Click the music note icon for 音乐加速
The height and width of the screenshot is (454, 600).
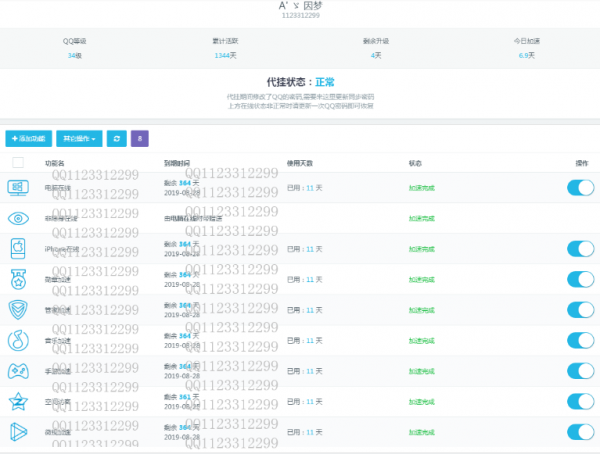click(x=18, y=340)
